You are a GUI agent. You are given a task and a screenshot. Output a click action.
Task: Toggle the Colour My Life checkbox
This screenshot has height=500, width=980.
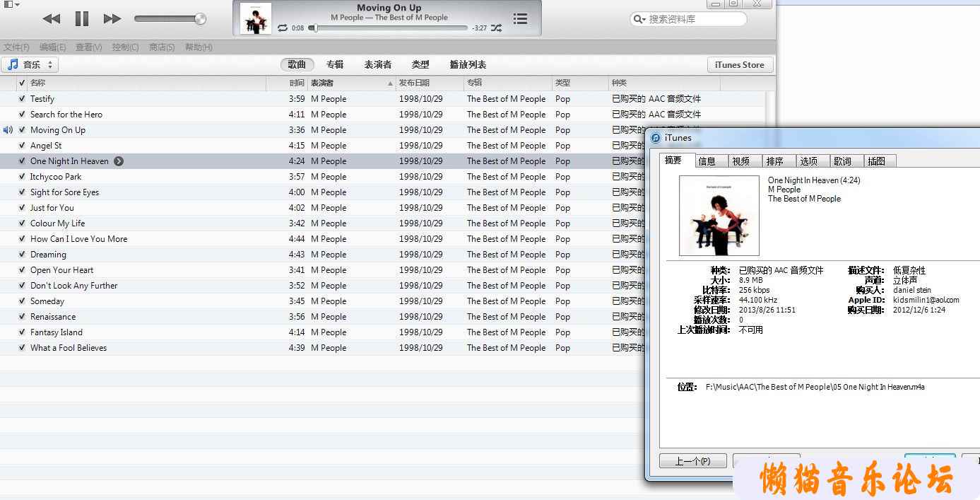pyautogui.click(x=22, y=223)
